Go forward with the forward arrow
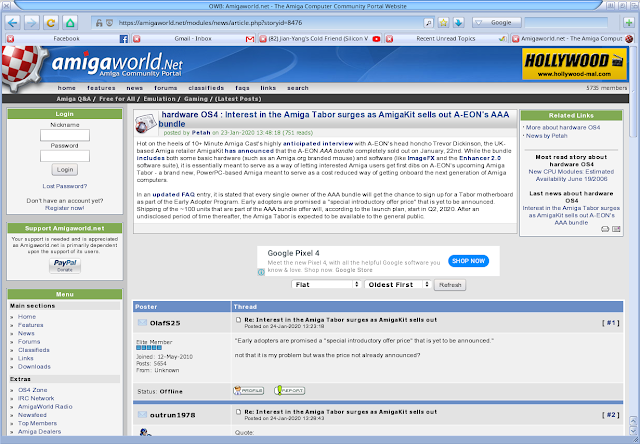This screenshot has width=640, height=444. pyautogui.click(x=31, y=22)
